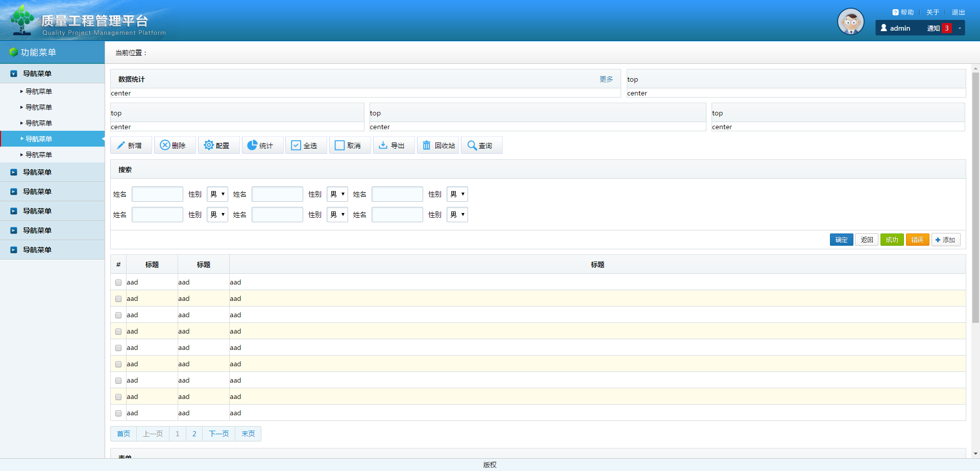
Task: Open the admin account dropdown arrow
Action: pyautogui.click(x=960, y=28)
